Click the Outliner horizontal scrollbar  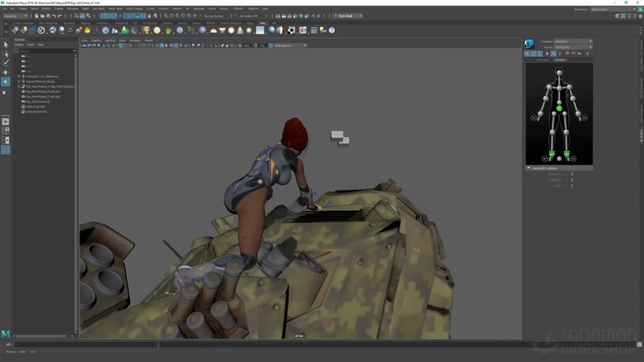coord(41,337)
